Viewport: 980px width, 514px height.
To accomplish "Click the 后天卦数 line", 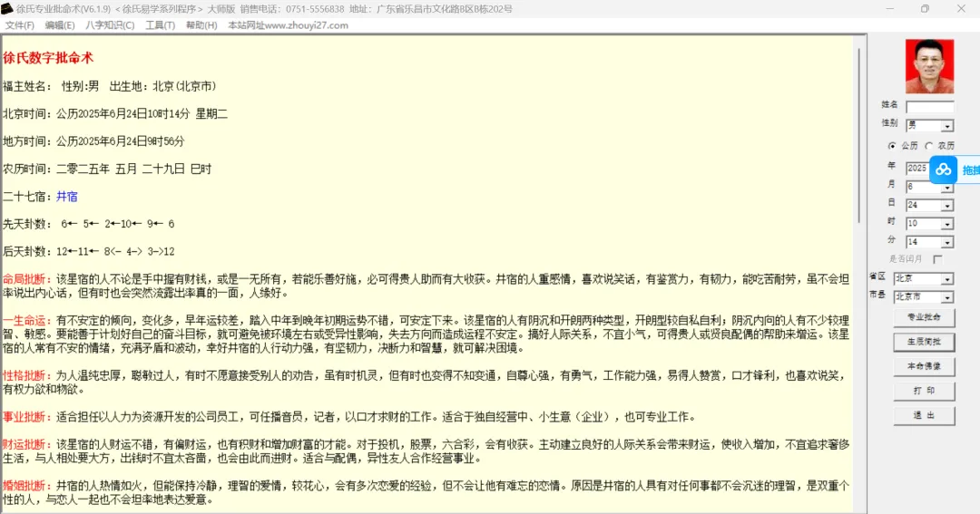I will point(89,252).
